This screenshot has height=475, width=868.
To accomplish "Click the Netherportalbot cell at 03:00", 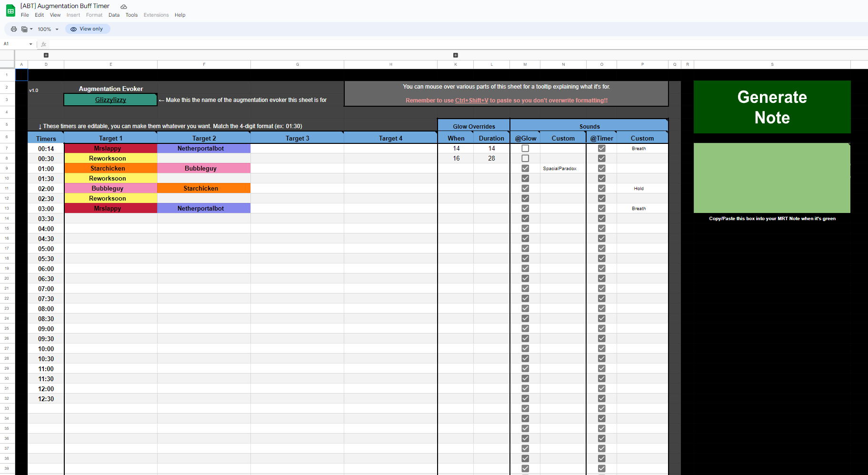I will [204, 208].
